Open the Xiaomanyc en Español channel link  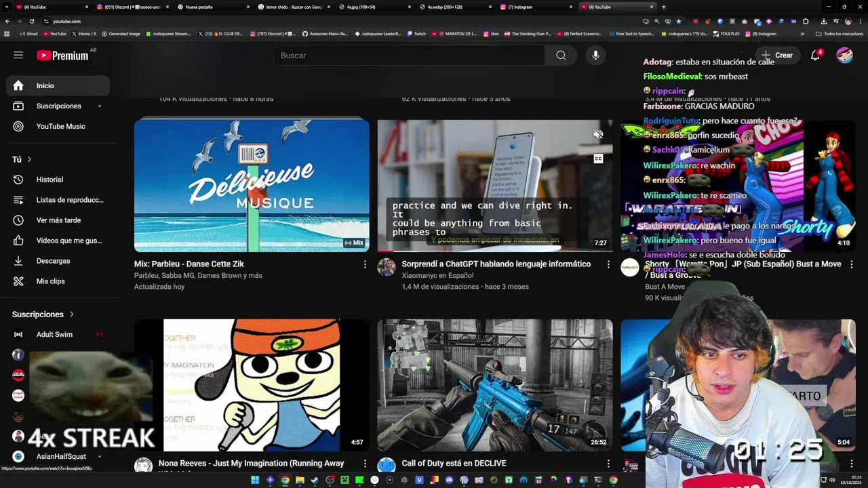tap(437, 275)
